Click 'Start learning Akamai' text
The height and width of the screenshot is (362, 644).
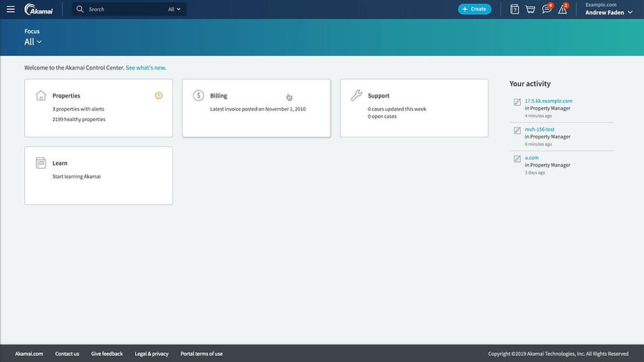point(76,176)
